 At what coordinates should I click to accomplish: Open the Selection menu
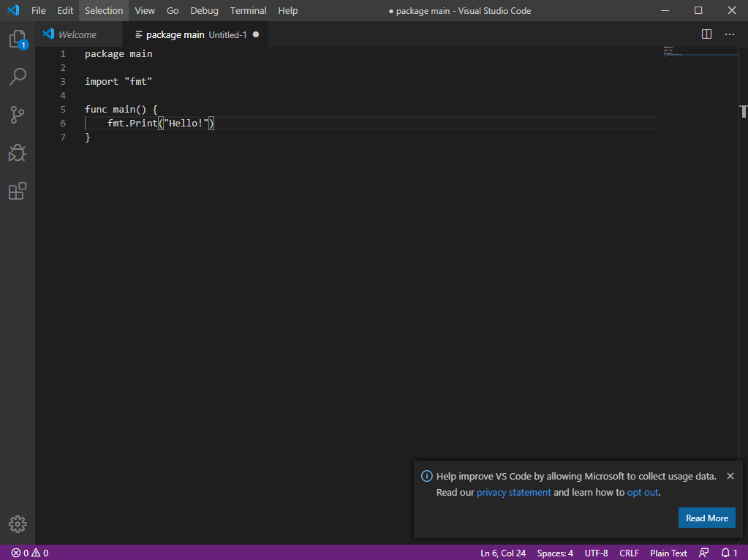point(104,10)
